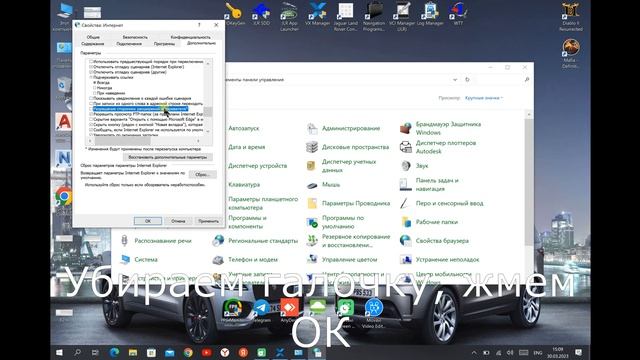Click the Мышь icon in Control Panel
The width and height of the screenshot is (640, 360).
click(312, 184)
